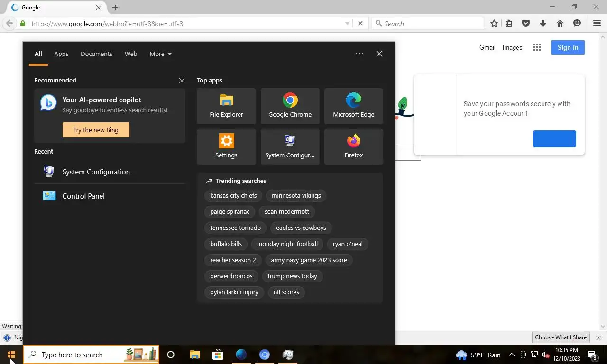The height and width of the screenshot is (364, 607).
Task: Search trending dylan larkin injury
Action: (x=234, y=292)
